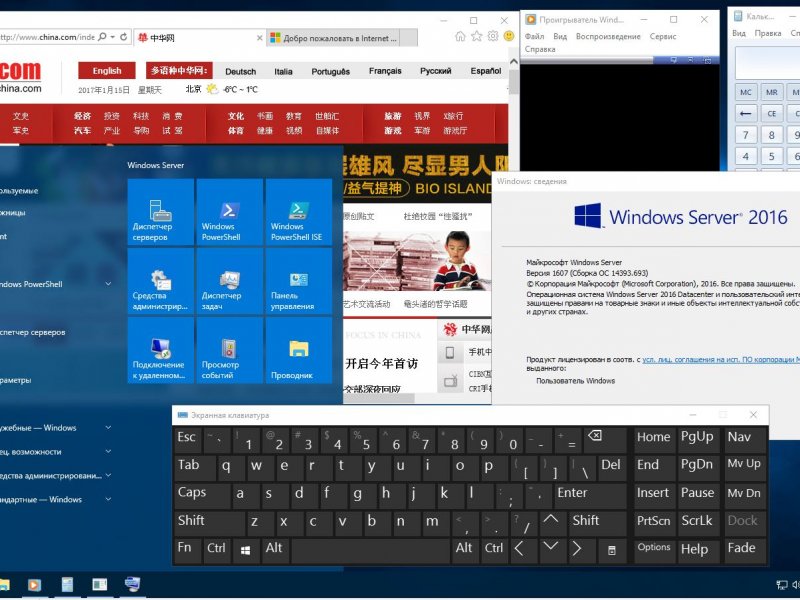The height and width of the screenshot is (600, 800).
Task: Expand Стандартные — Windows group in Start menu
Action: pyautogui.click(x=108, y=499)
